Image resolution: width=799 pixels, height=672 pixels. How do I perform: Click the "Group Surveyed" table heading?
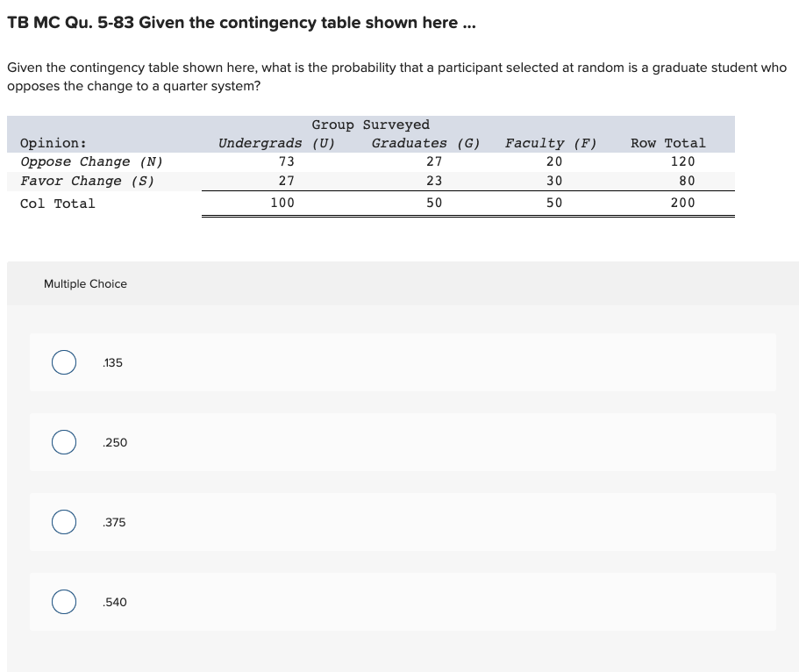(x=371, y=125)
